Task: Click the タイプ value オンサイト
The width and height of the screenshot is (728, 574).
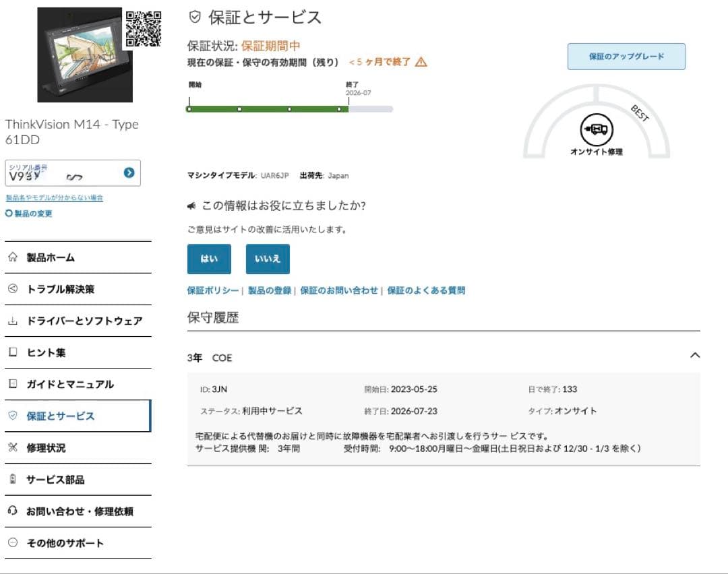Action: 576,411
